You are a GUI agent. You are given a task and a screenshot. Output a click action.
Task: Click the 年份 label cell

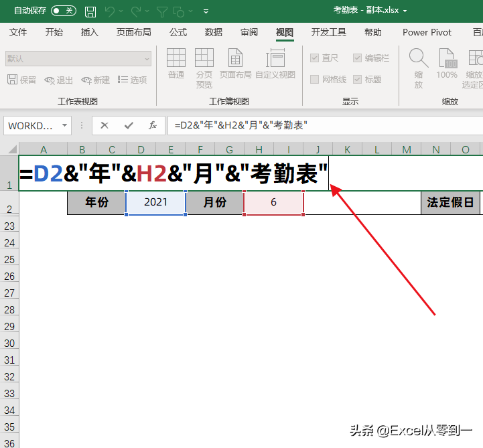(96, 202)
